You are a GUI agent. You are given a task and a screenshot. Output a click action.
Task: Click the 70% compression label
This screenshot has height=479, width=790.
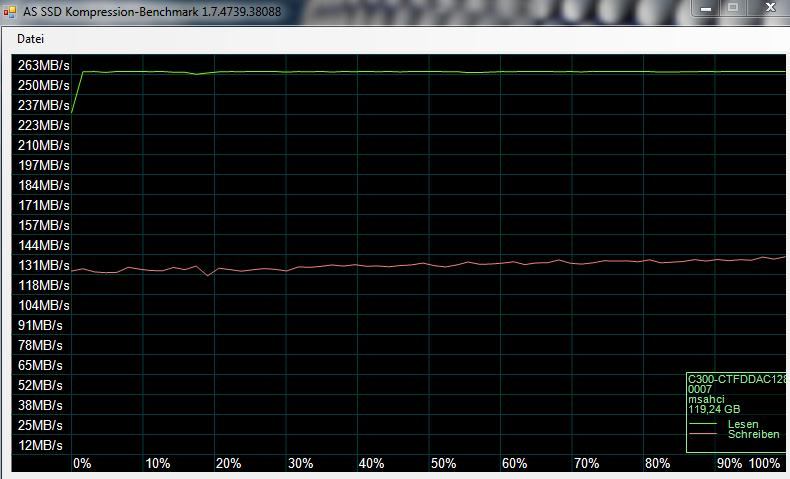[x=586, y=463]
